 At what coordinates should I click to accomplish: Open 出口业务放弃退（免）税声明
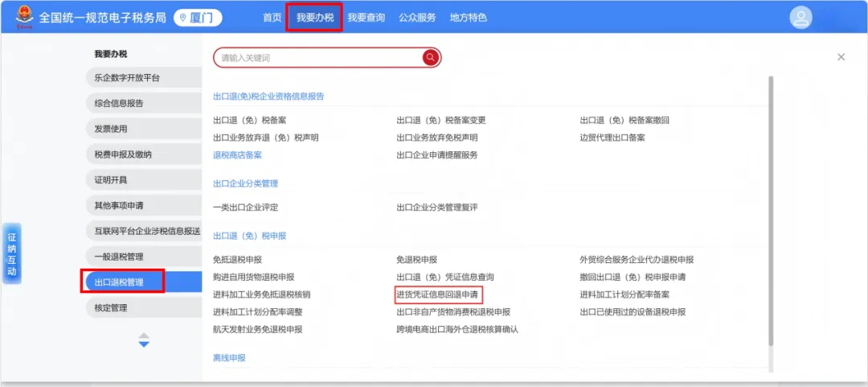[x=266, y=138]
